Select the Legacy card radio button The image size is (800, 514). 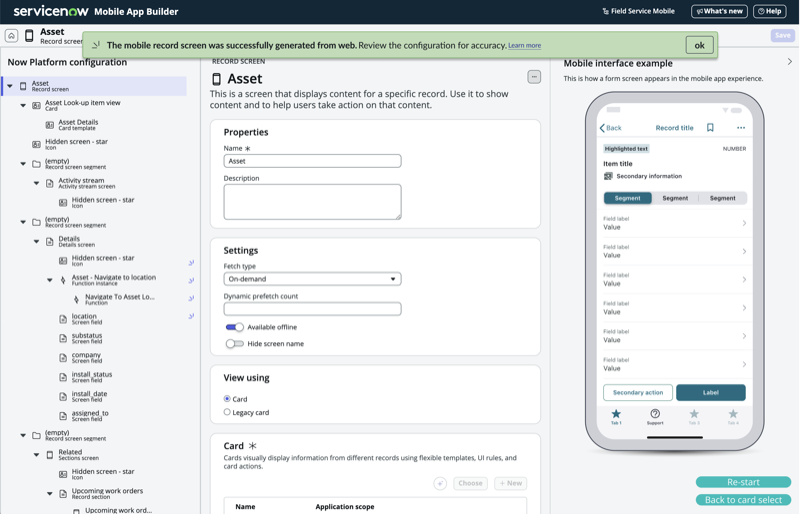click(227, 412)
